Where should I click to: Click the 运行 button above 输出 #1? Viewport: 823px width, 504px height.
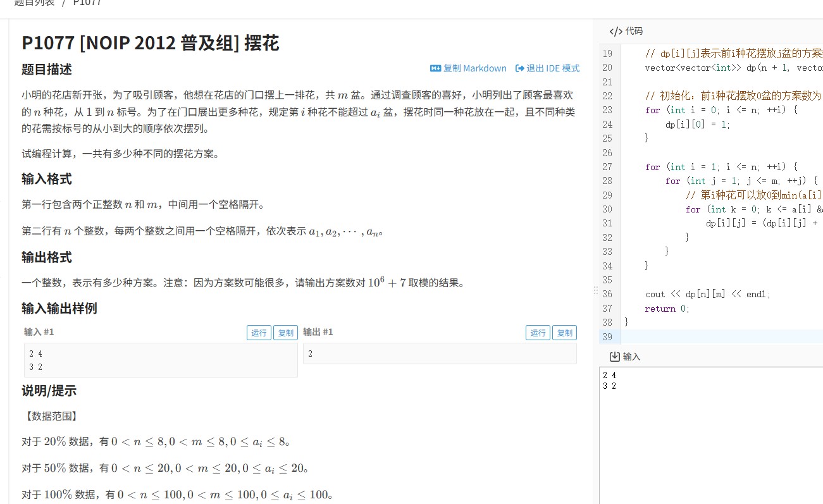tap(537, 331)
